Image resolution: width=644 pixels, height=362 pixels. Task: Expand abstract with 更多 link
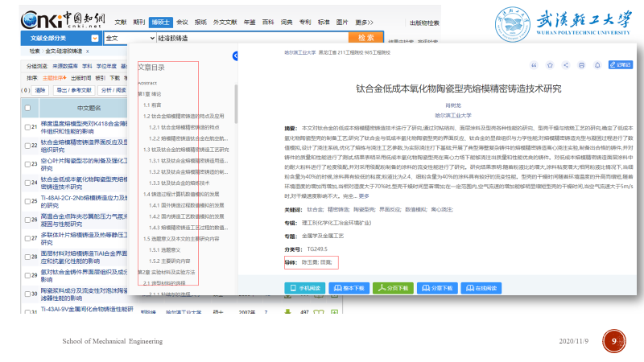coord(364,196)
